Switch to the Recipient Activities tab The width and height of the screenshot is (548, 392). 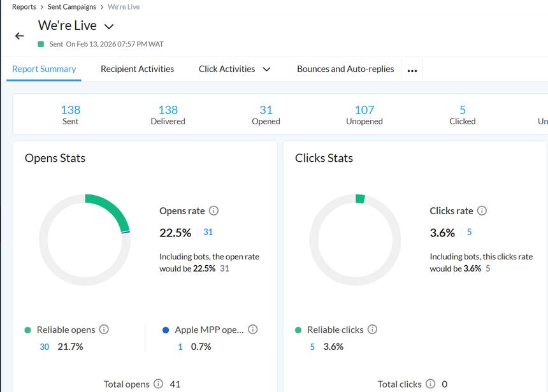tap(137, 69)
